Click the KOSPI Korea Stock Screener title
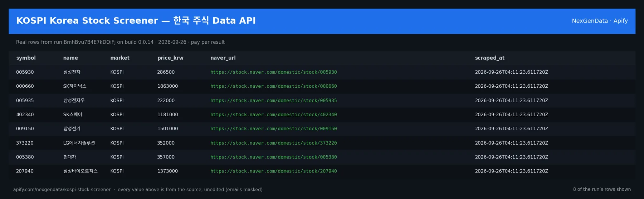The width and height of the screenshot is (644, 199). point(136,21)
